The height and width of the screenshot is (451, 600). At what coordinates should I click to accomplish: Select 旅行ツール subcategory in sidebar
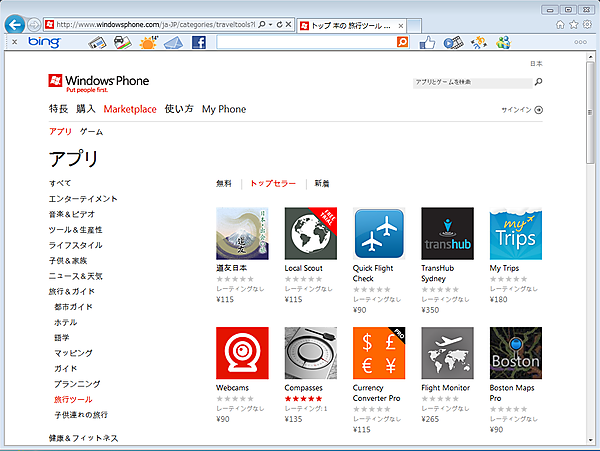[73, 399]
